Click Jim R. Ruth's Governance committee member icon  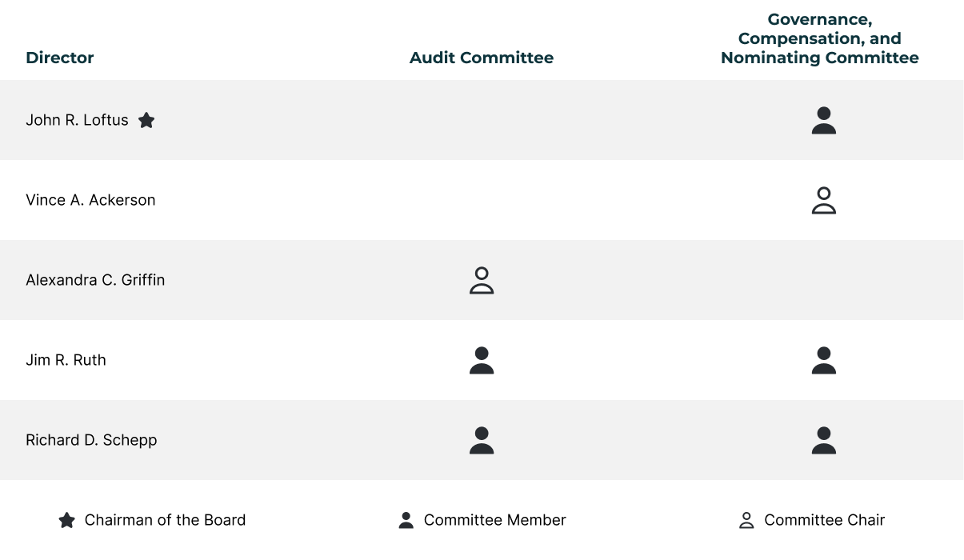point(823,361)
